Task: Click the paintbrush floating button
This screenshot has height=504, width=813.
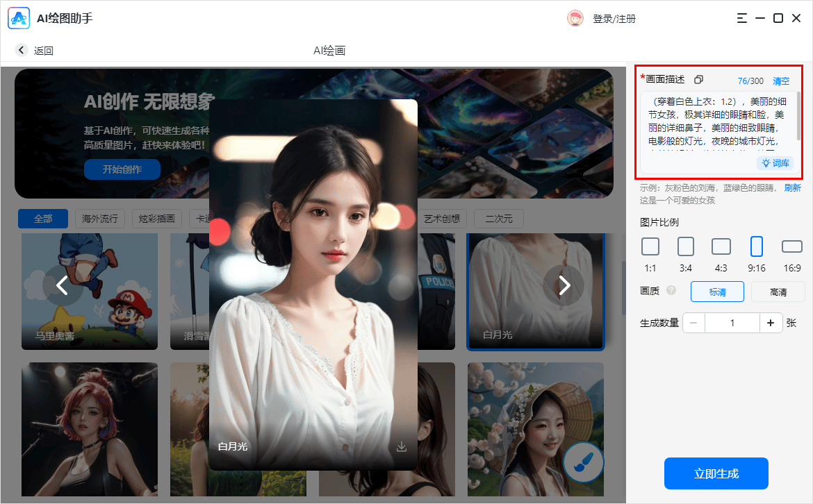Action: (583, 462)
